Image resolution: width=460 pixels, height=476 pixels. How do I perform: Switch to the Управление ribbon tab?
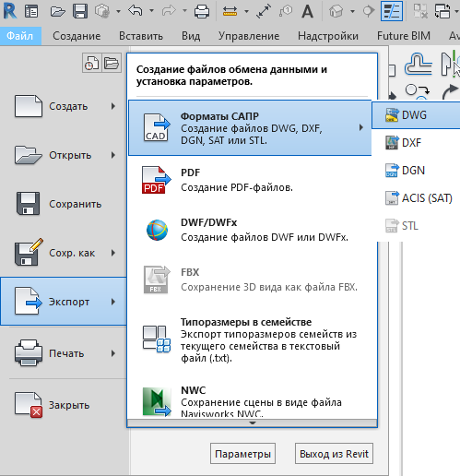(x=249, y=36)
